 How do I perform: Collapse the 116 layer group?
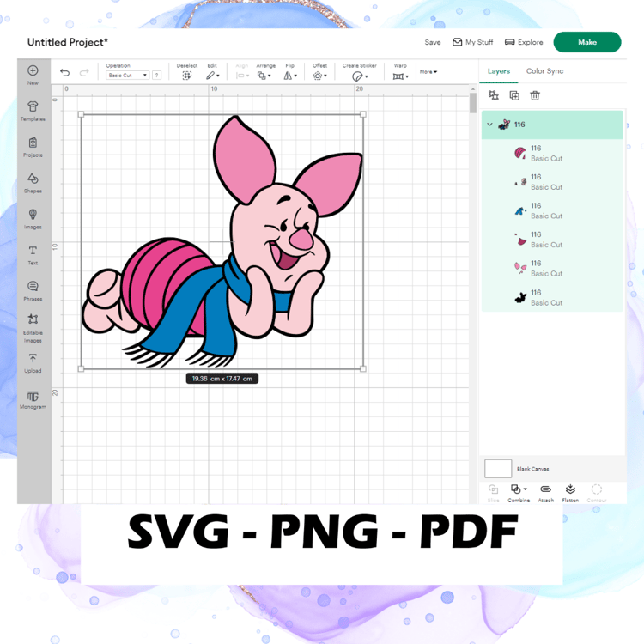pos(489,124)
